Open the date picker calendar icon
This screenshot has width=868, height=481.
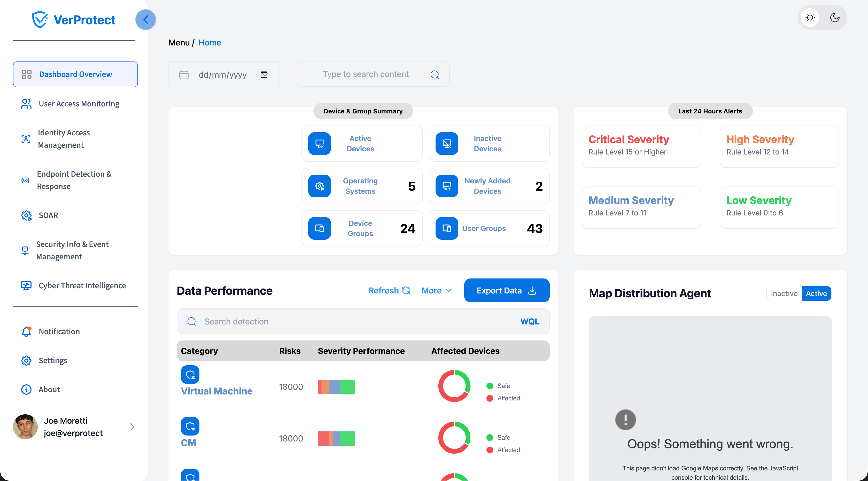(x=264, y=74)
